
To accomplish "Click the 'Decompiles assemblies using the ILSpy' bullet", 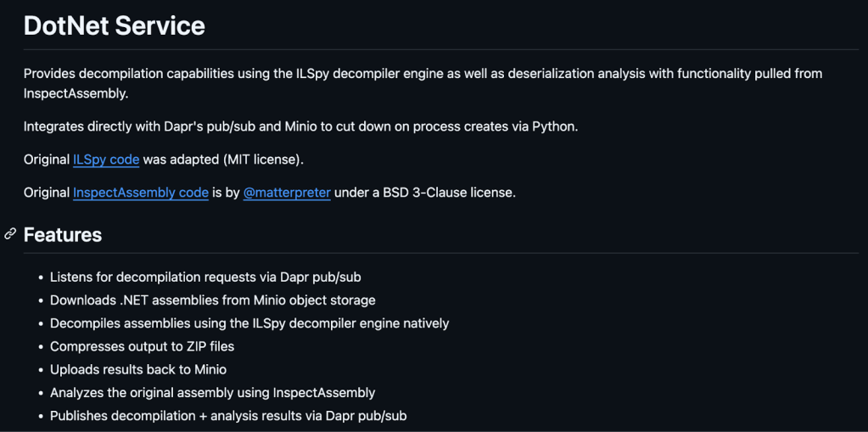I will click(249, 323).
